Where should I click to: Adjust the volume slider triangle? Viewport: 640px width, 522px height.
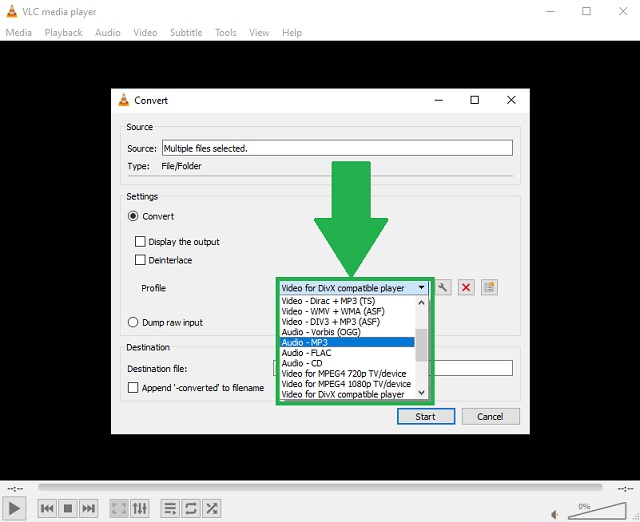597,511
